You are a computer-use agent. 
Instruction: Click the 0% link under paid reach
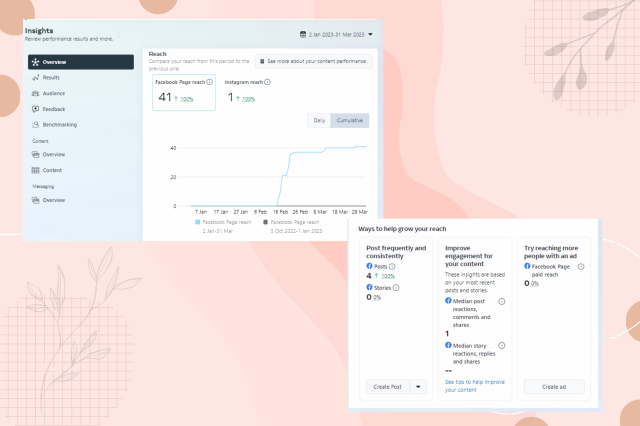point(535,284)
